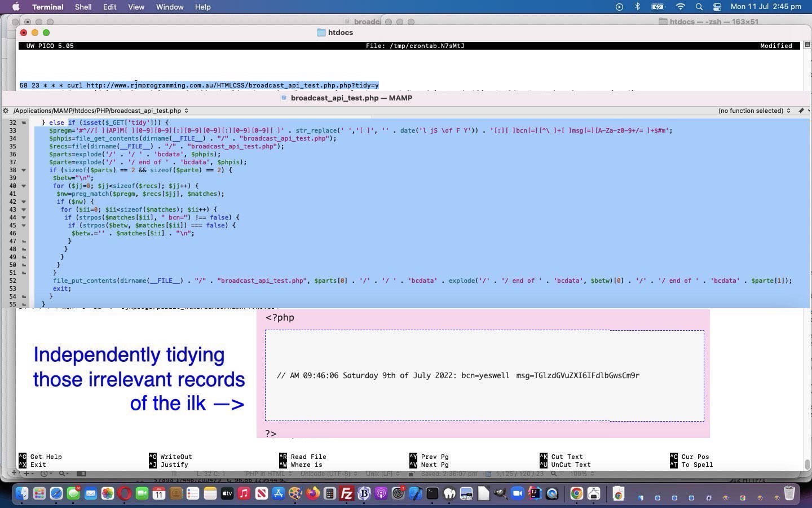Open the View menu
This screenshot has width=812, height=508.
[x=136, y=7]
